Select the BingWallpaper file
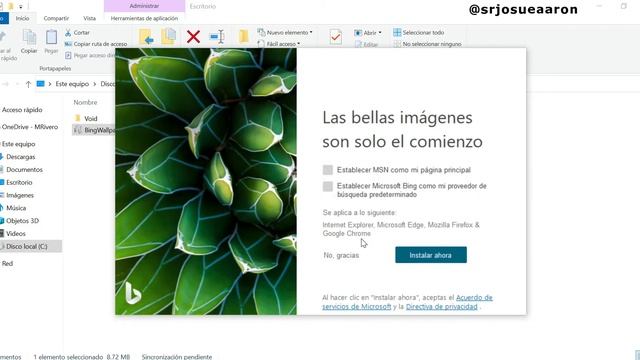Screen dimensions: 640x360 94,130
